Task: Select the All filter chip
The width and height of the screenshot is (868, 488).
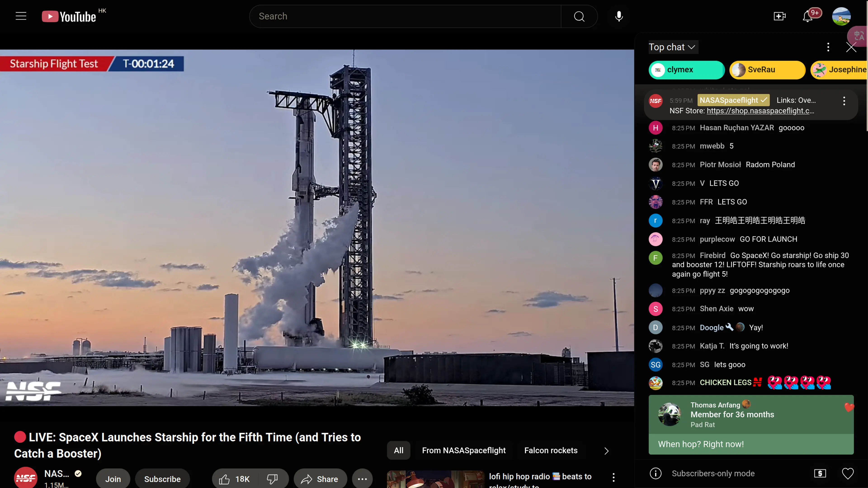Action: pos(398,450)
